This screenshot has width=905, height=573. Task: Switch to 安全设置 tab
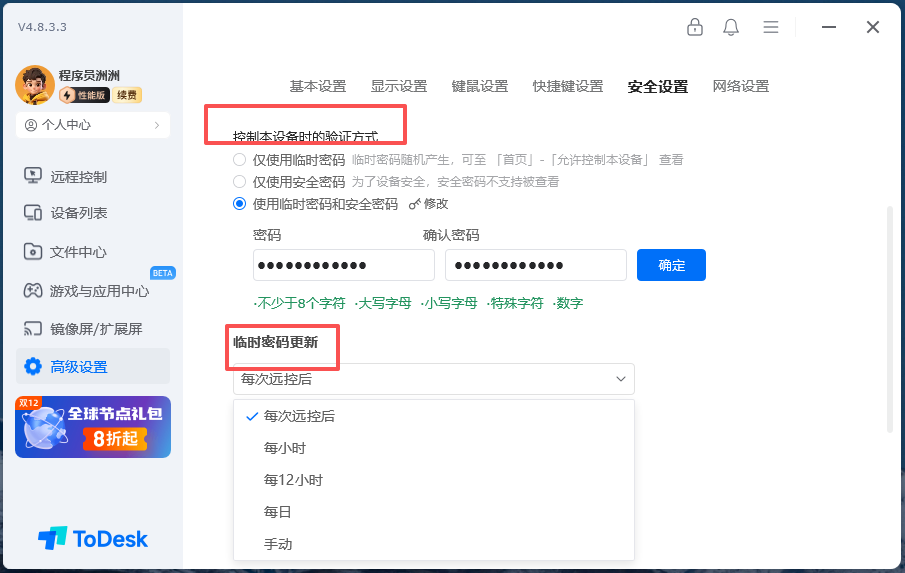pos(658,87)
